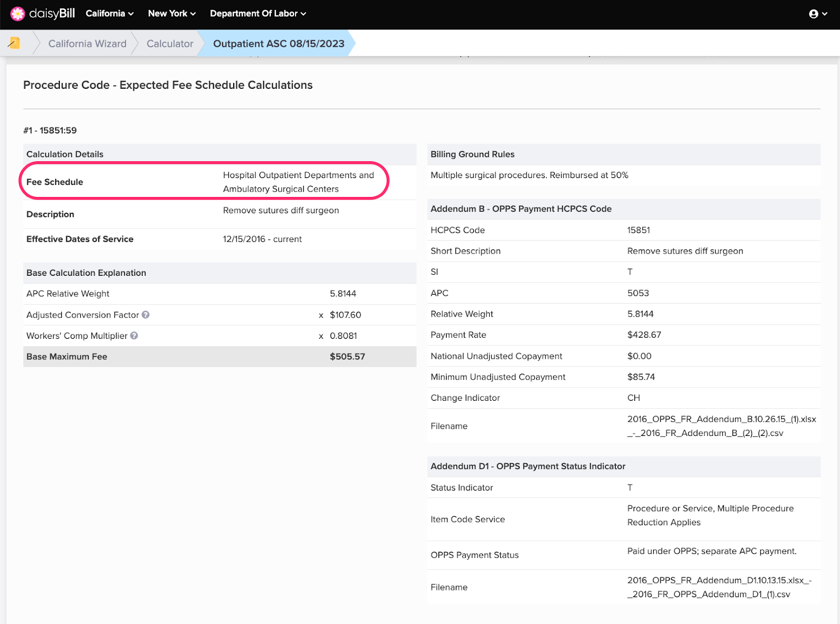The width and height of the screenshot is (840, 624).
Task: Click the notepad home icon in breadcrumbs
Action: coord(15,44)
